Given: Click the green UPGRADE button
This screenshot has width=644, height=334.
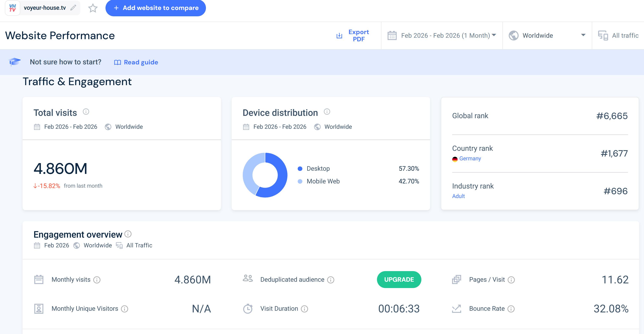Looking at the screenshot, I should click(x=399, y=279).
